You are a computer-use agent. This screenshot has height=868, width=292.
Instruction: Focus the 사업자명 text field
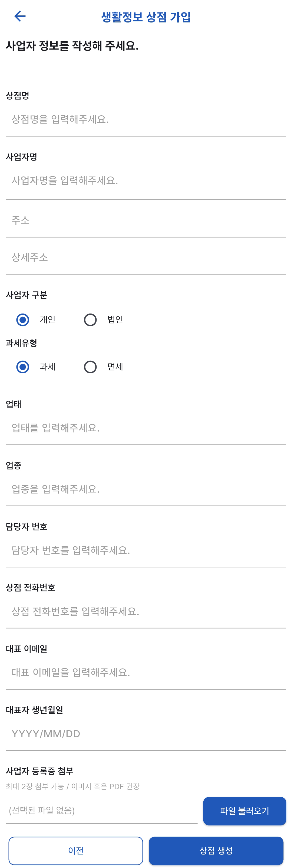click(x=146, y=181)
